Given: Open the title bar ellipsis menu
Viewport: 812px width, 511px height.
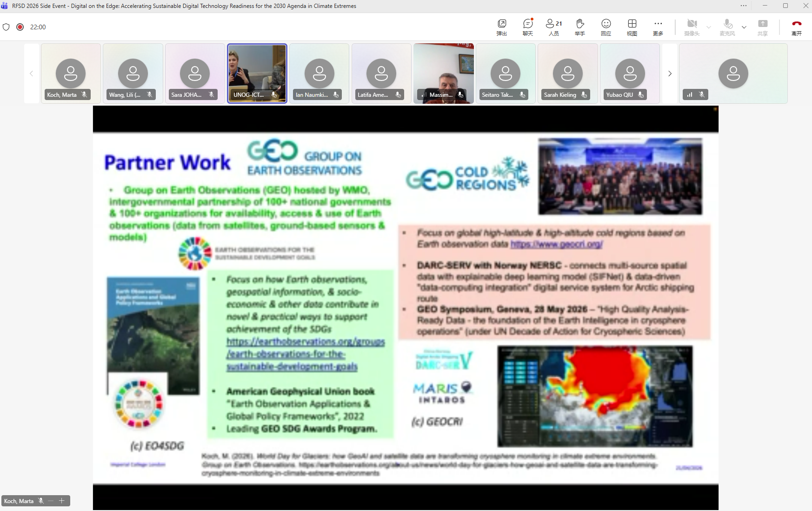Looking at the screenshot, I should (x=743, y=6).
